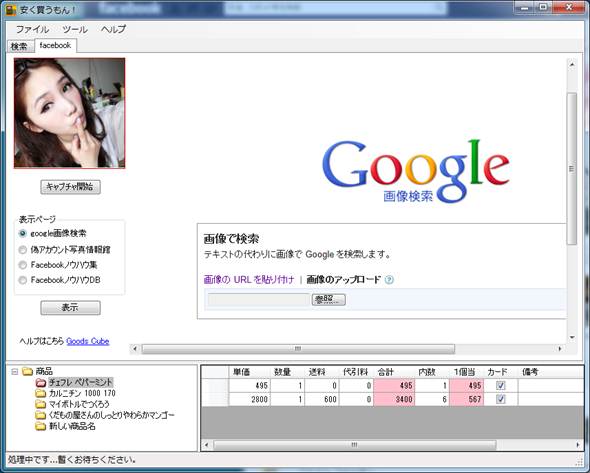
Task: Open the Goods Cube help link
Action: coord(88,341)
